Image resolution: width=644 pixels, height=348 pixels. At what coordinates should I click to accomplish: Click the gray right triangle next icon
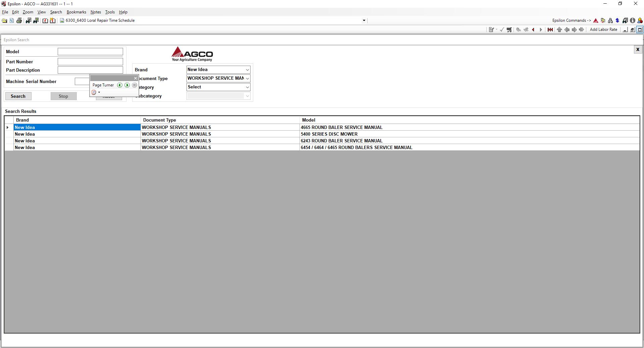(x=541, y=29)
